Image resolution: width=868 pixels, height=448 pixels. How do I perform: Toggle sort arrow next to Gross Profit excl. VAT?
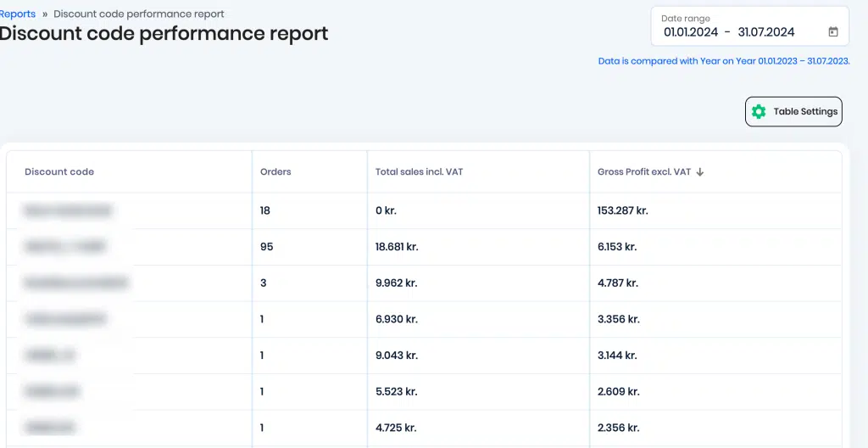point(699,172)
